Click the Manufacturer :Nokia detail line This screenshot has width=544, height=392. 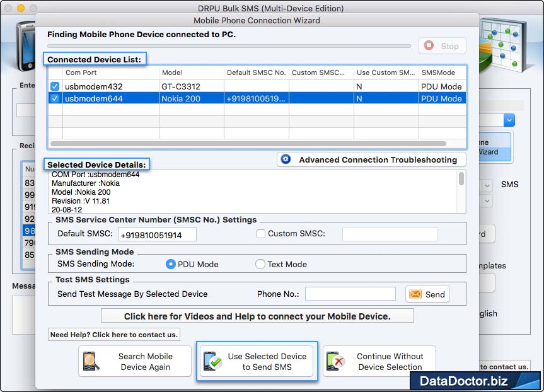85,183
